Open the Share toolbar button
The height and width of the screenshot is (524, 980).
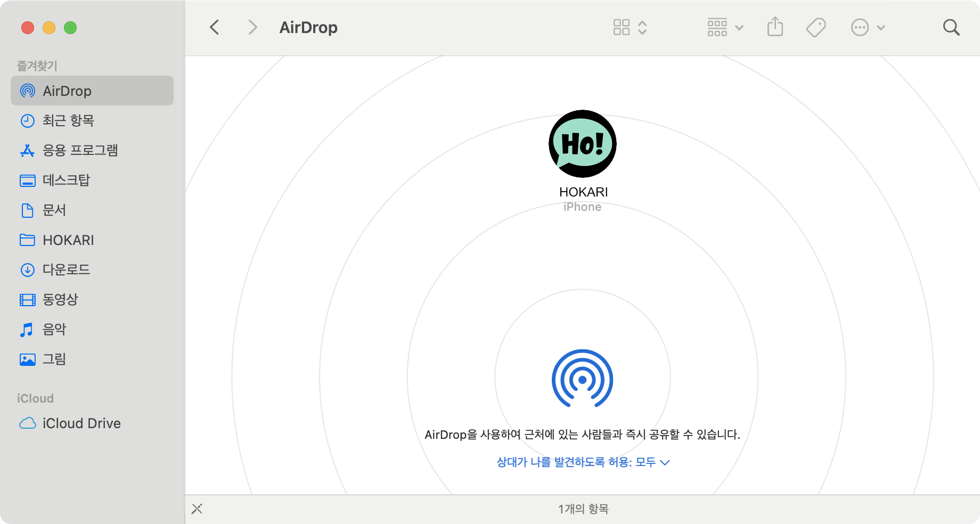tap(775, 27)
